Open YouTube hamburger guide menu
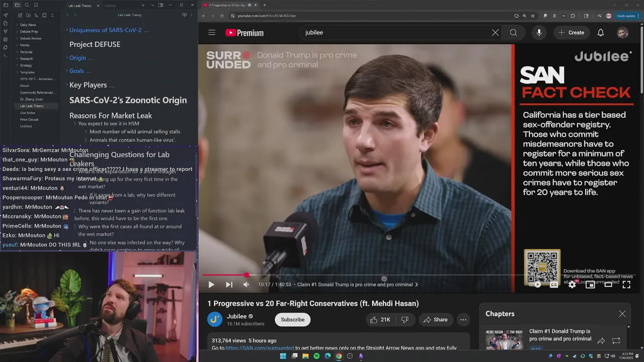Screen dimensions: 644x362 click(x=212, y=32)
